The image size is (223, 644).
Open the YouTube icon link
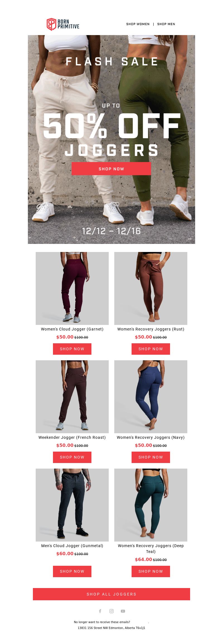tap(123, 611)
